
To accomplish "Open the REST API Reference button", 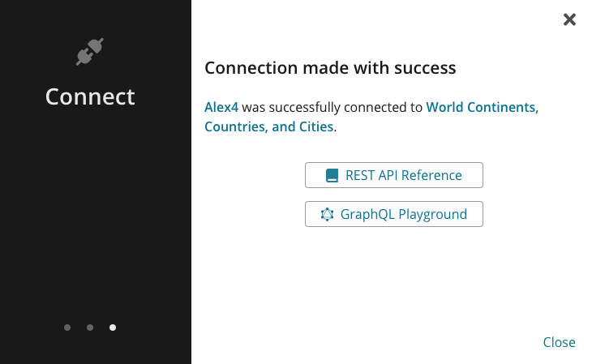I will pyautogui.click(x=394, y=175).
